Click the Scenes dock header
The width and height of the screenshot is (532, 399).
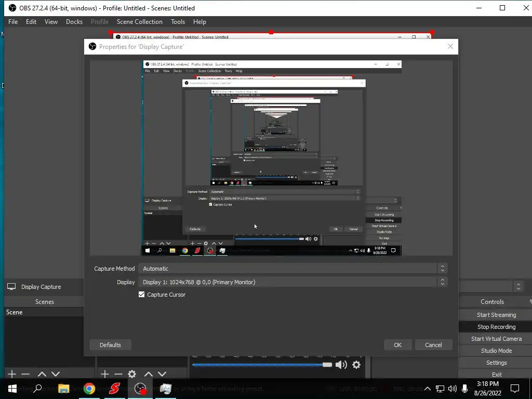point(45,302)
